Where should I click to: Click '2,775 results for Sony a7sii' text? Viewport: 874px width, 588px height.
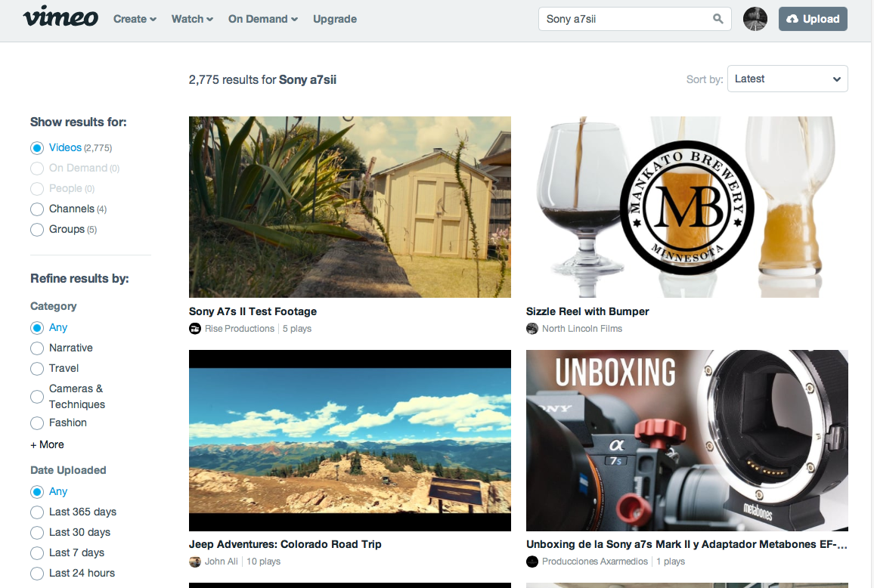(x=262, y=79)
